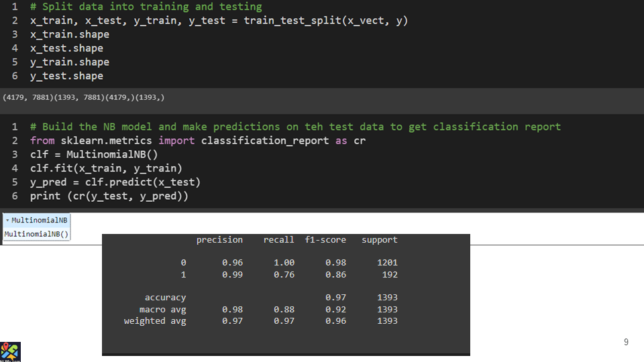Click the '# Build the NB model' comment
644x362 pixels.
295,127
